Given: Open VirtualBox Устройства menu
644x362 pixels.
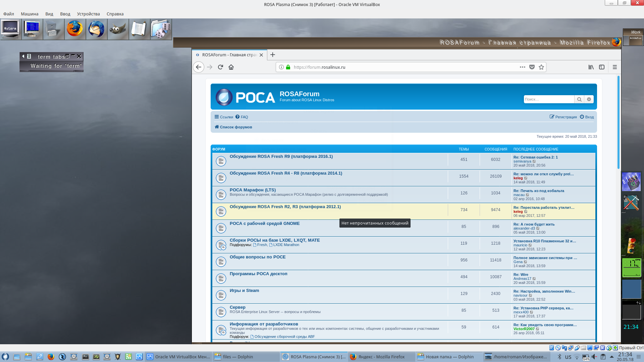Looking at the screenshot, I should pyautogui.click(x=88, y=14).
